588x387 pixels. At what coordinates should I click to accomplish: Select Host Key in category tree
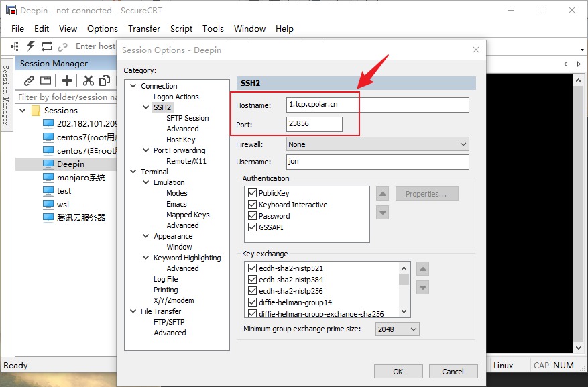pos(181,140)
